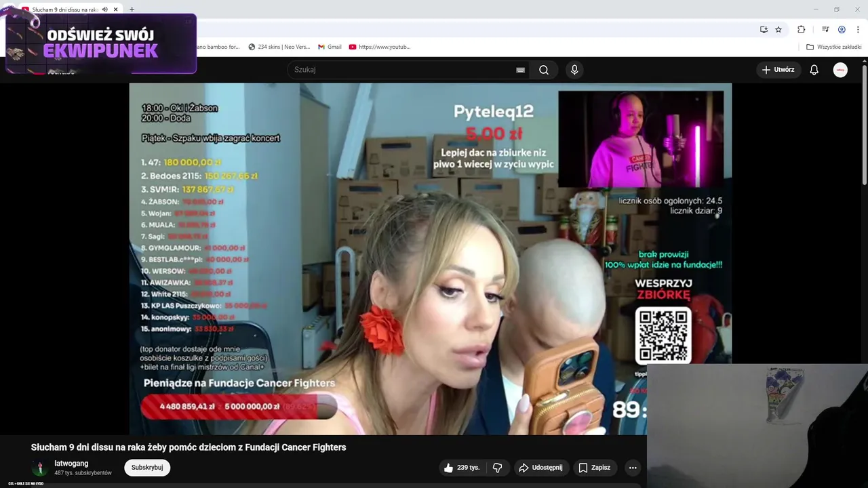The image size is (868, 488).
Task: Like the video with thumbs up
Action: [x=461, y=468]
